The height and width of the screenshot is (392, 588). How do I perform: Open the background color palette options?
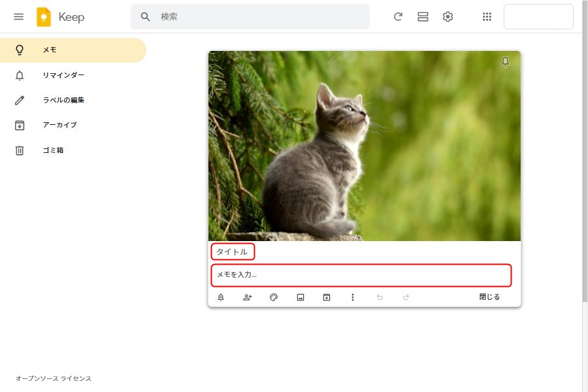pos(274,297)
